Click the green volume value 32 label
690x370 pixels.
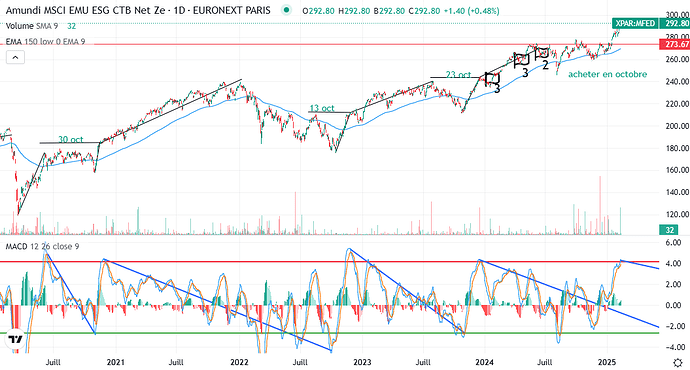[x=669, y=230]
